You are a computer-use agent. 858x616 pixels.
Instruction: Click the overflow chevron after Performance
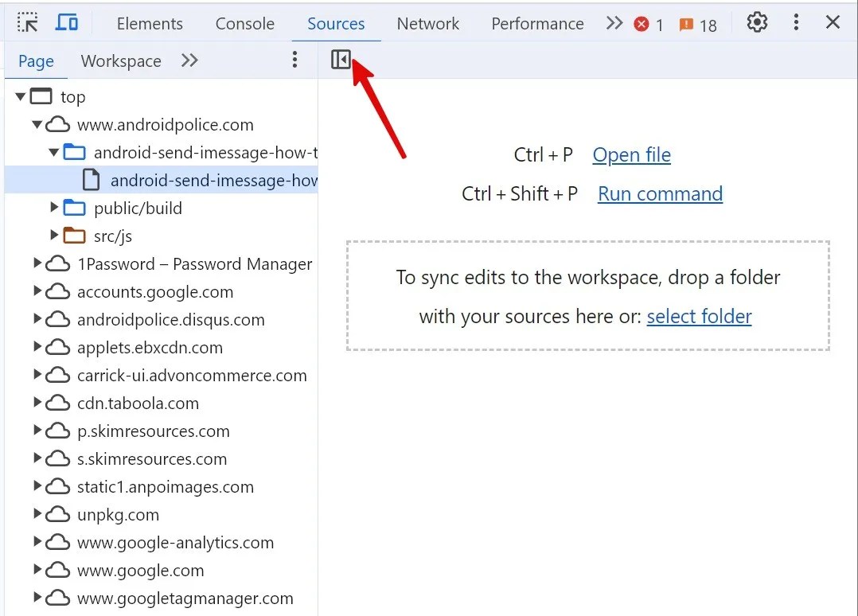614,24
